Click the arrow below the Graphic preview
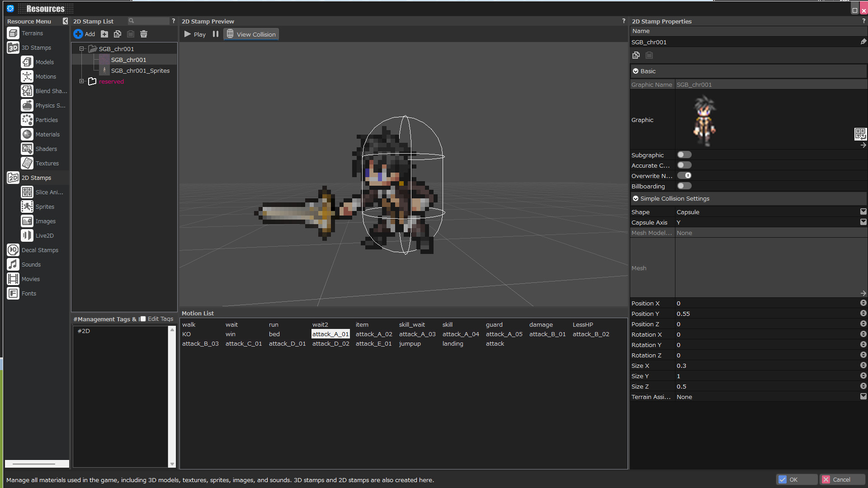The height and width of the screenshot is (488, 868). pyautogui.click(x=863, y=145)
